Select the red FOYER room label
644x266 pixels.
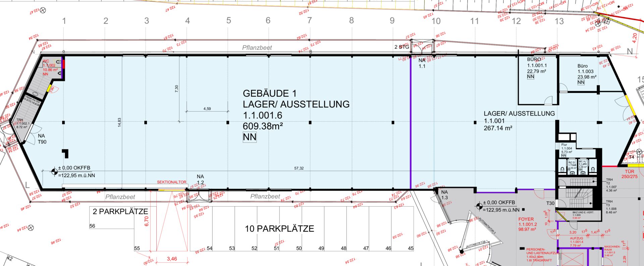[x=526, y=219]
